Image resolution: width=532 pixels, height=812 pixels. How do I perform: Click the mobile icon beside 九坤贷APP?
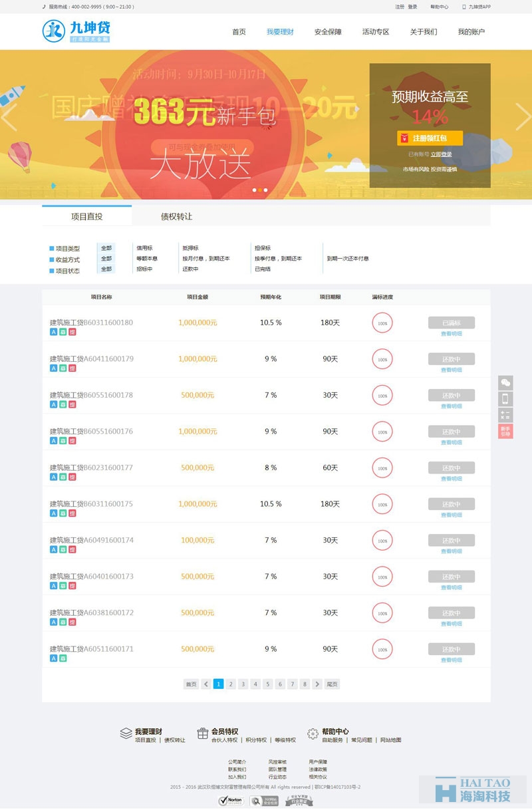tap(464, 7)
